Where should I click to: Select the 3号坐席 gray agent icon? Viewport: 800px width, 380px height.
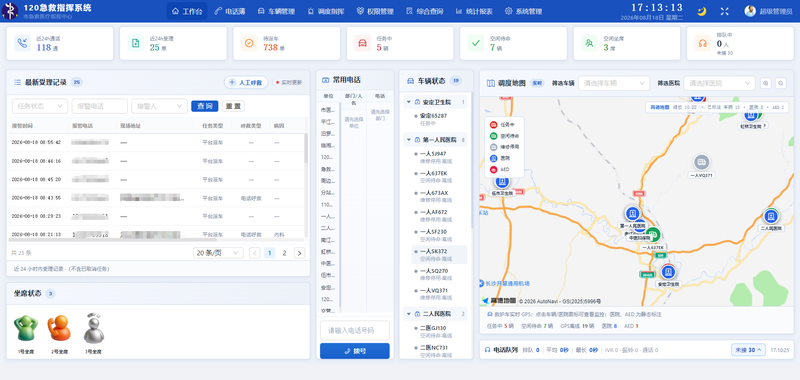click(93, 328)
